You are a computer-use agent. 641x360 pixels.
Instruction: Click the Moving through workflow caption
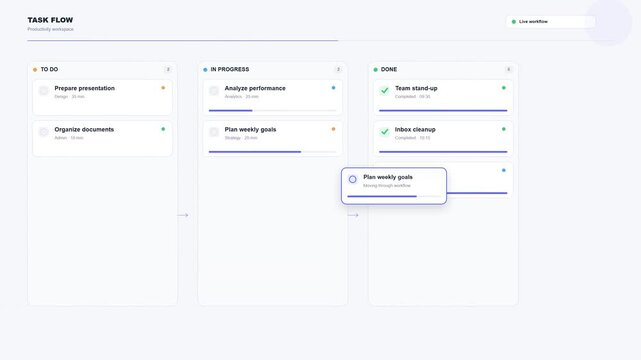[387, 186]
